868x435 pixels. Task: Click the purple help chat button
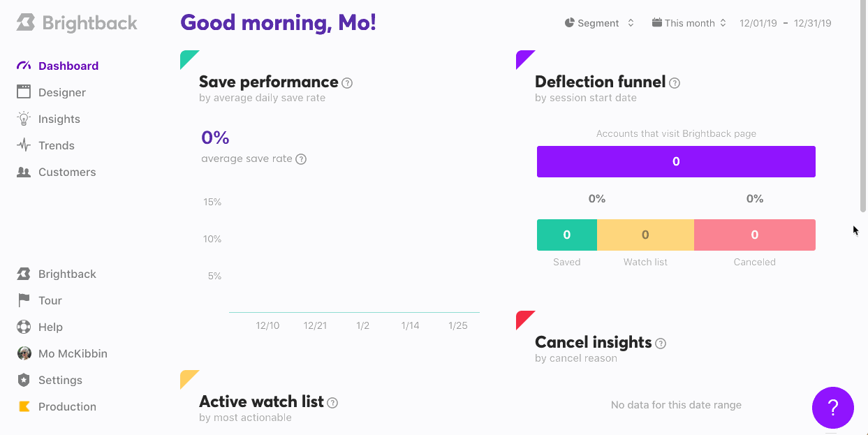coord(833,408)
